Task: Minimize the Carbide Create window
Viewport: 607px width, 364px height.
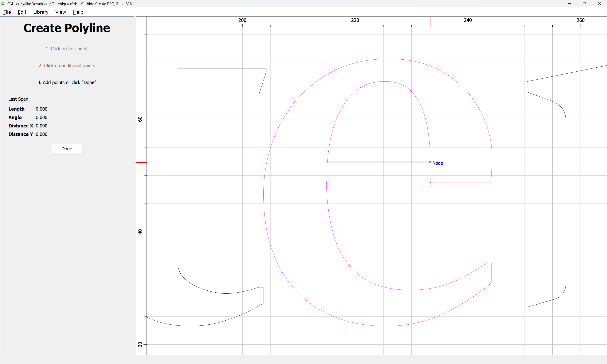Action: pyautogui.click(x=570, y=4)
